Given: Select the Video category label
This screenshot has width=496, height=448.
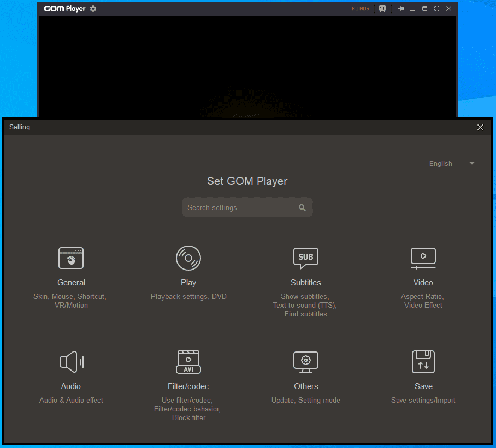Looking at the screenshot, I should tap(423, 283).
